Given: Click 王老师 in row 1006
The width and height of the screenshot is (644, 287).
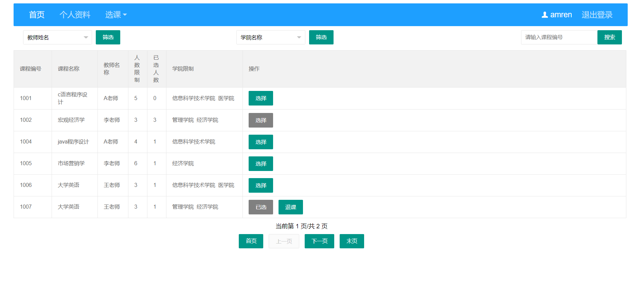Looking at the screenshot, I should [112, 185].
